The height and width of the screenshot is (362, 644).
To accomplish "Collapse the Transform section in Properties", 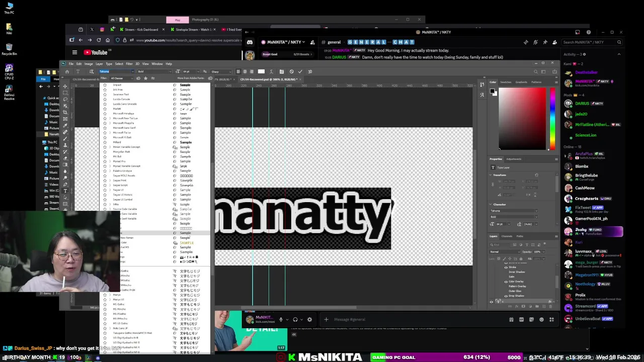I will (491, 175).
